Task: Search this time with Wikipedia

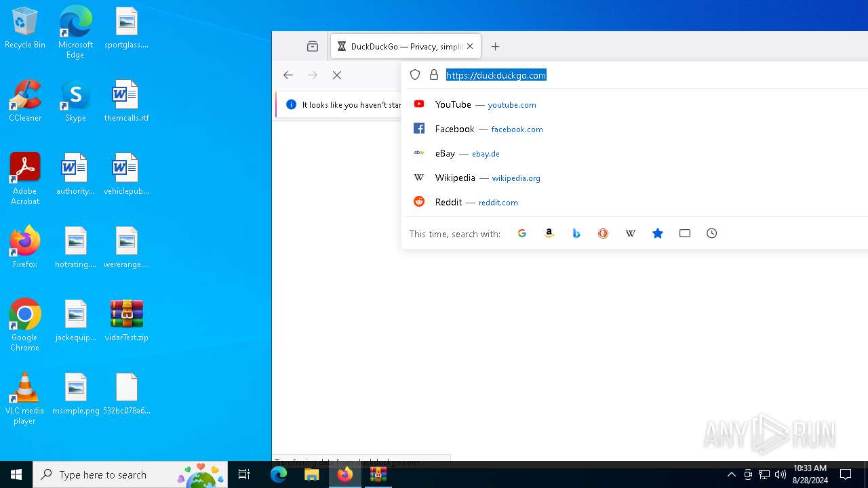Action: click(631, 233)
